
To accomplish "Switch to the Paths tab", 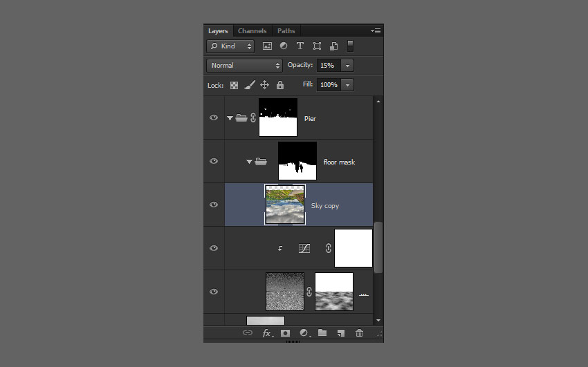I will pos(286,30).
